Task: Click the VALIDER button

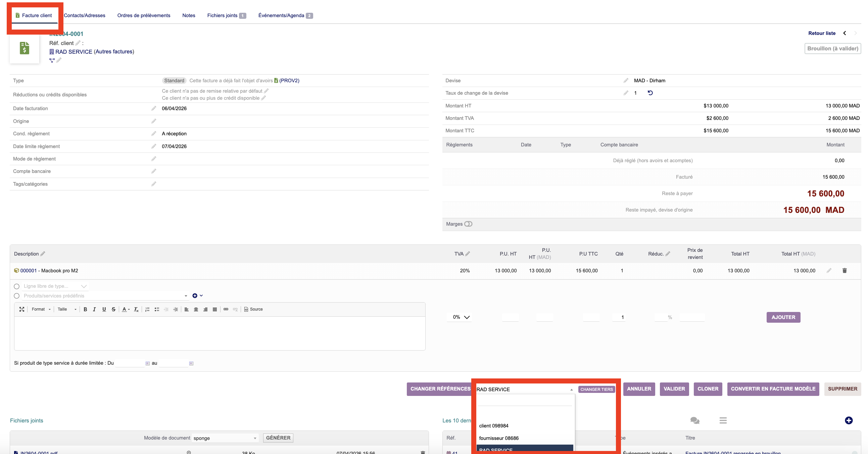Action: [x=674, y=389]
